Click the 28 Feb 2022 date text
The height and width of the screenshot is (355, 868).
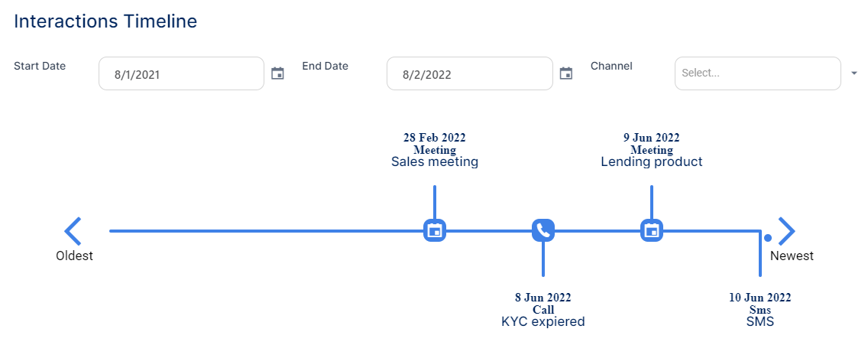tap(435, 138)
